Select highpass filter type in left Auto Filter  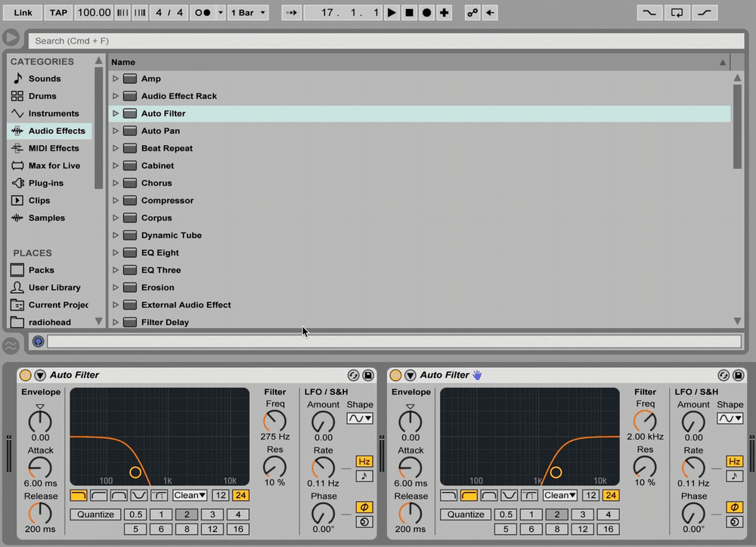point(99,495)
